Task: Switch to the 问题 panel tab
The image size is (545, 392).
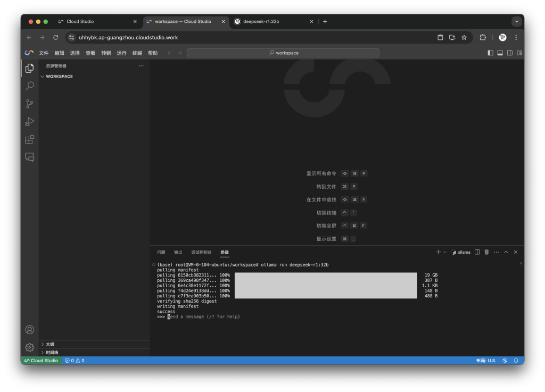Action: (161, 252)
